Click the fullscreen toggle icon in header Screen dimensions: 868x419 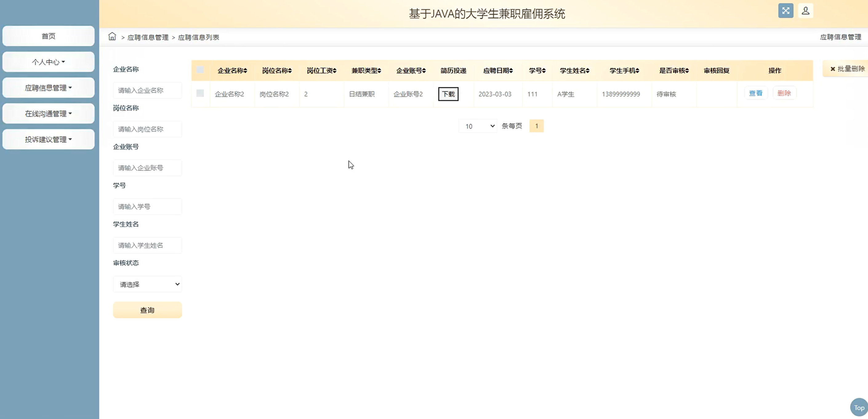786,10
